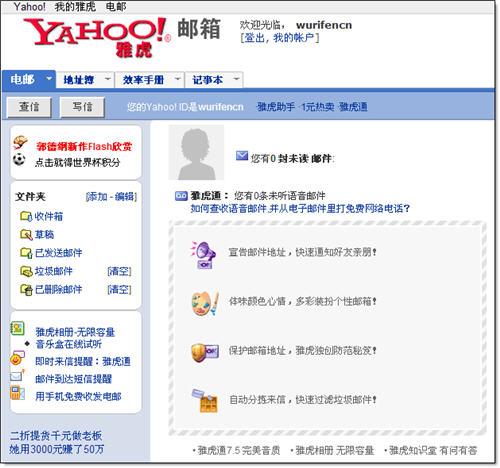Click the 写信 compose button
500x468 pixels.
[x=82, y=107]
